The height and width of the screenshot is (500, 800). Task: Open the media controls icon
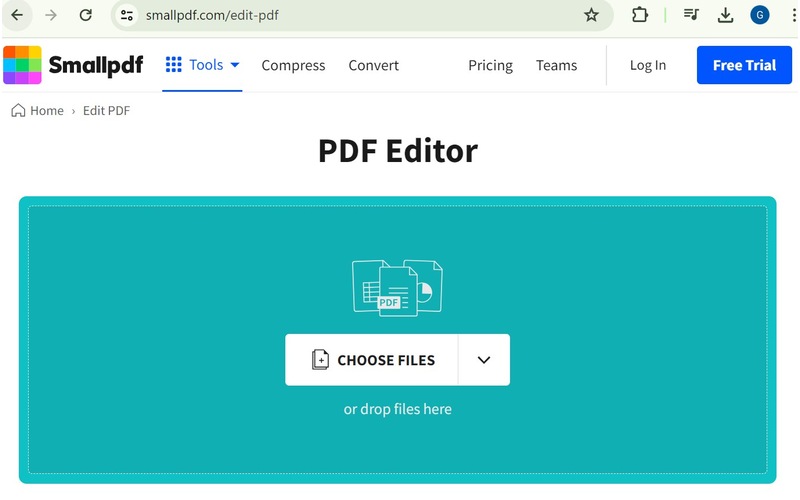691,15
